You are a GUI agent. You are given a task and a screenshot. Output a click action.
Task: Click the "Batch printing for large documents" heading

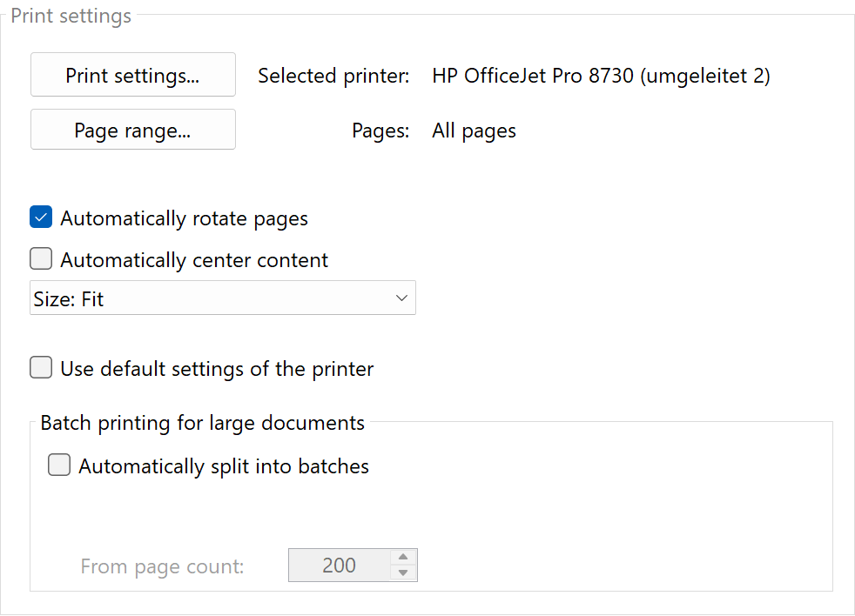(x=202, y=423)
